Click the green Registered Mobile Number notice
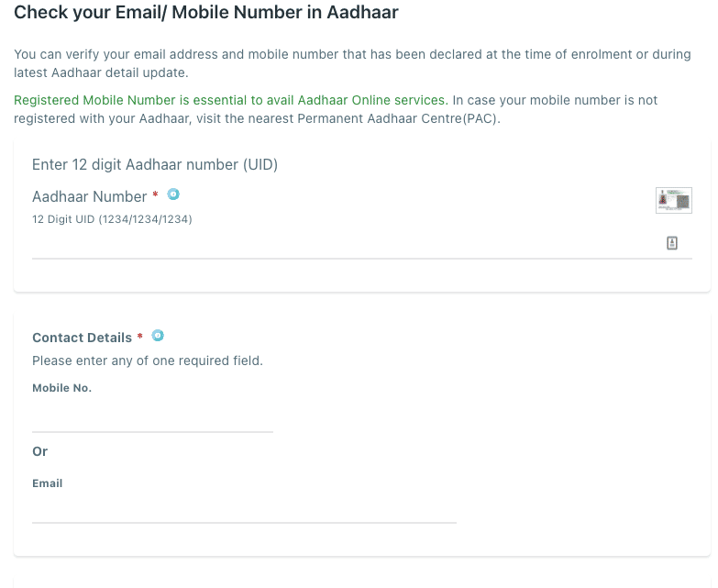The image size is (718, 588). coord(231,100)
